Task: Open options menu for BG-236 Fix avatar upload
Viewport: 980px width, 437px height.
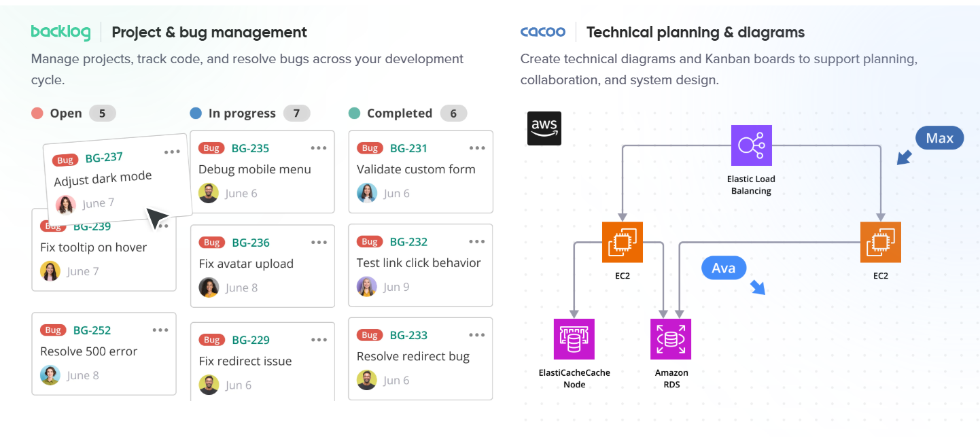Action: pyautogui.click(x=319, y=243)
